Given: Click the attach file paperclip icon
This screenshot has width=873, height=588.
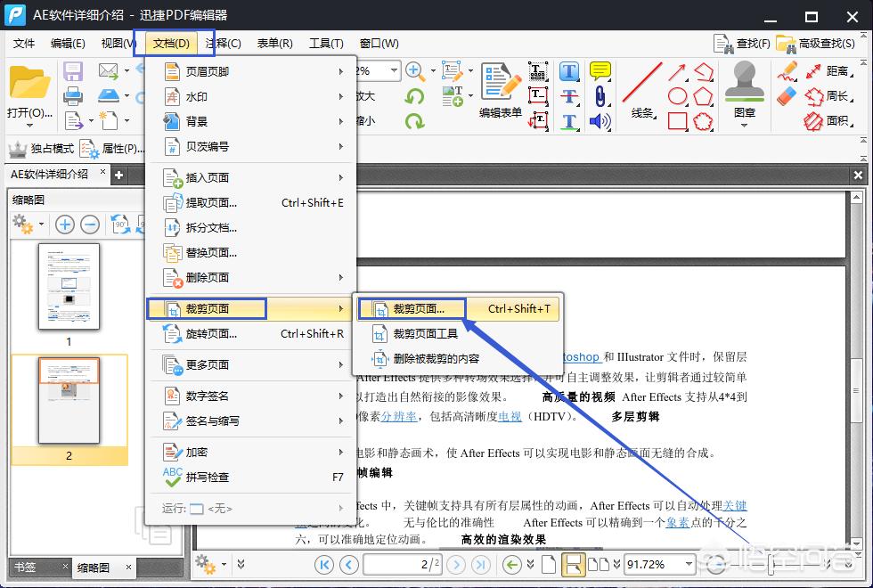Looking at the screenshot, I should click(x=600, y=95).
